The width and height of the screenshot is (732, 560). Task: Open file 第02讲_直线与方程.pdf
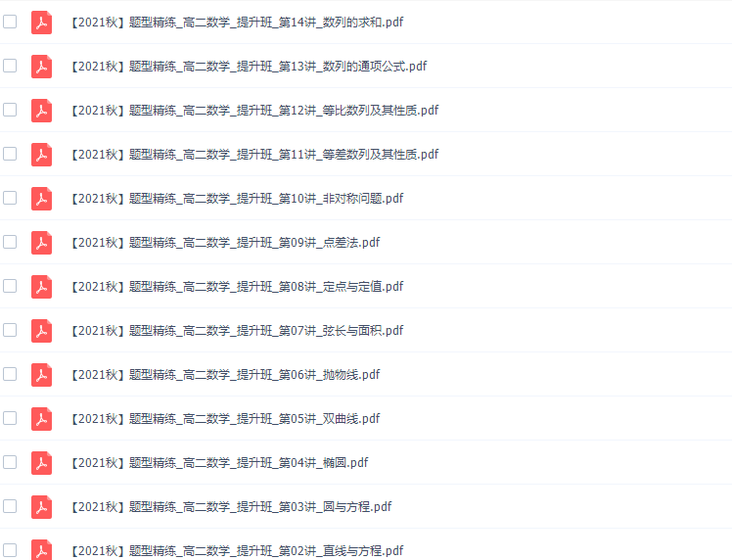coord(237,550)
